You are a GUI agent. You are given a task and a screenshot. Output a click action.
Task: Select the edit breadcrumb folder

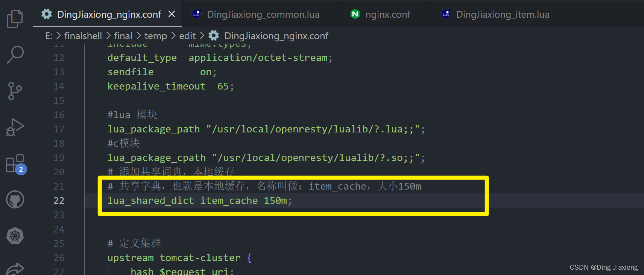[187, 36]
